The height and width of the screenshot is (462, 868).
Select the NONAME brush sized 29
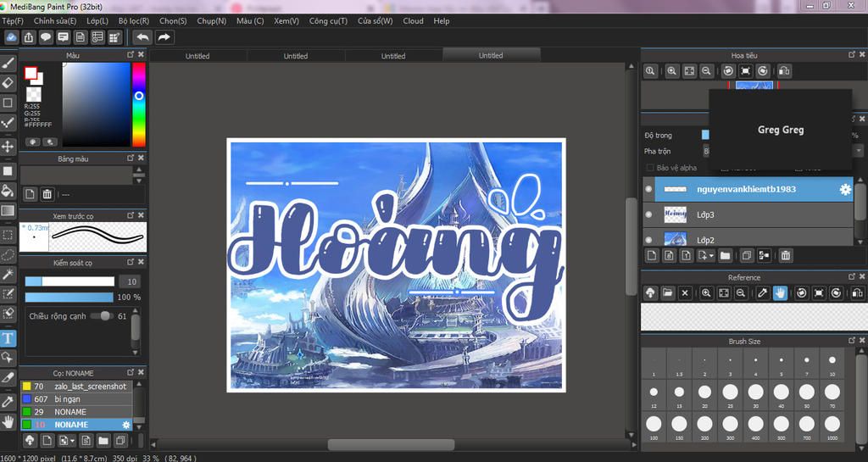coord(76,412)
